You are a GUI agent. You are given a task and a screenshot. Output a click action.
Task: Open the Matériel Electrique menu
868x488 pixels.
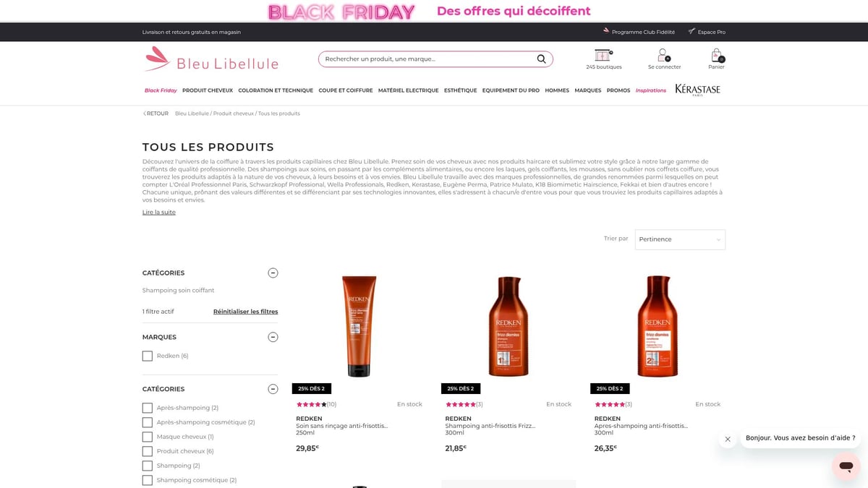(408, 90)
